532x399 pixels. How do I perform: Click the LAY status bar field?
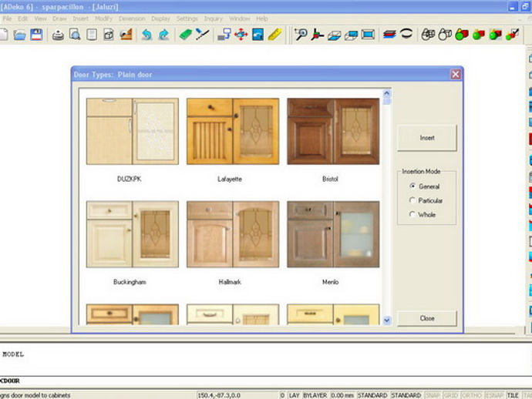(294, 395)
